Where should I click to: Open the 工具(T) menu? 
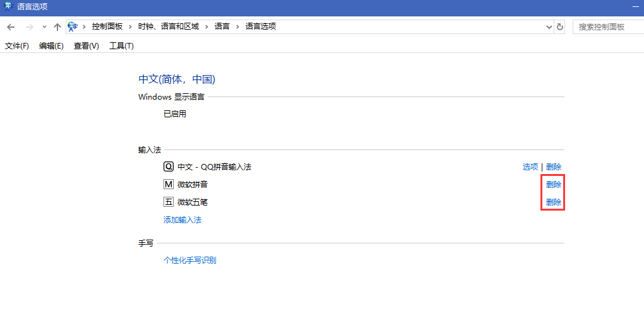point(122,46)
